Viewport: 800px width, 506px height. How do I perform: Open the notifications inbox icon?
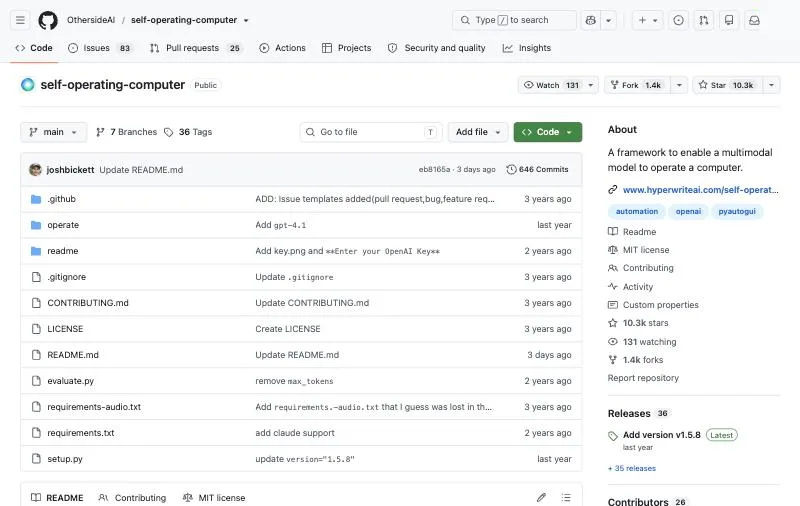754,20
